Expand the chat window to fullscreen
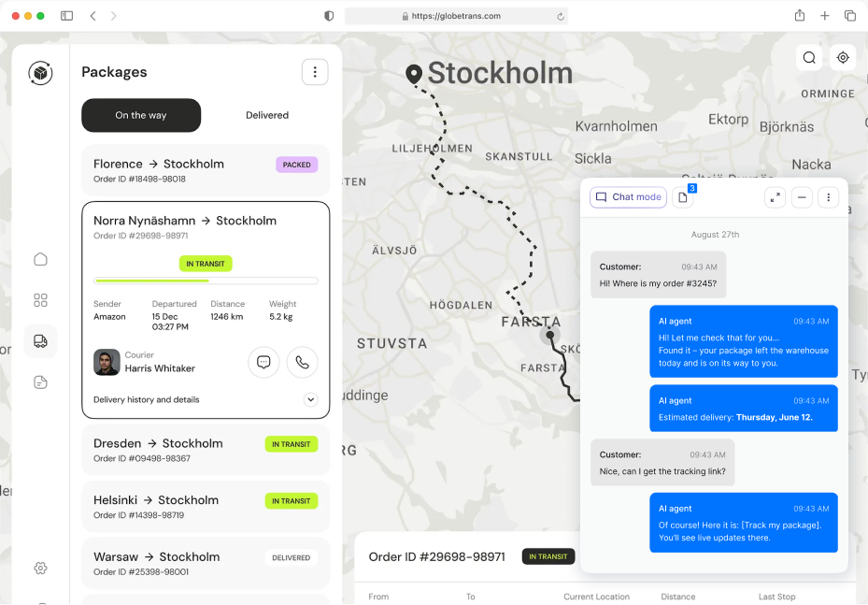 [x=775, y=197]
